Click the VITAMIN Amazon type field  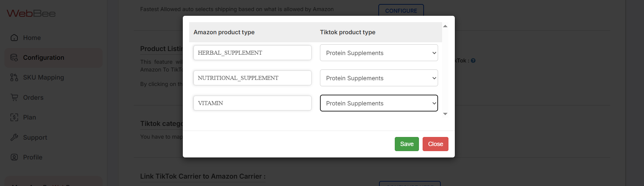pos(252,103)
